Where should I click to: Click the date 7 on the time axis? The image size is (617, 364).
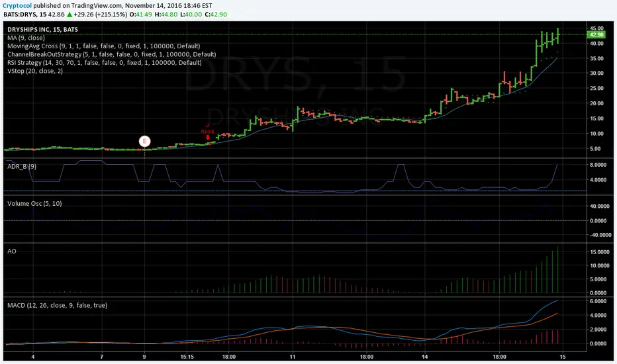point(102,357)
